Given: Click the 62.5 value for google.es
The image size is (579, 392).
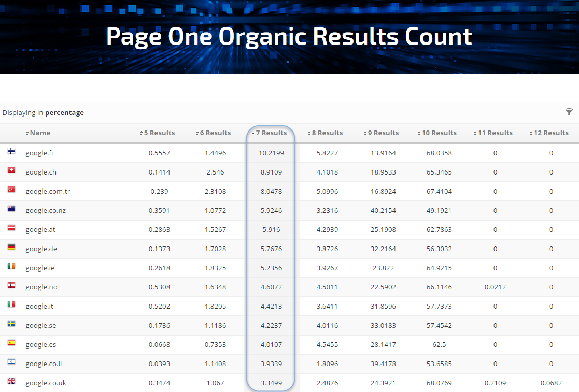Looking at the screenshot, I should [439, 345].
